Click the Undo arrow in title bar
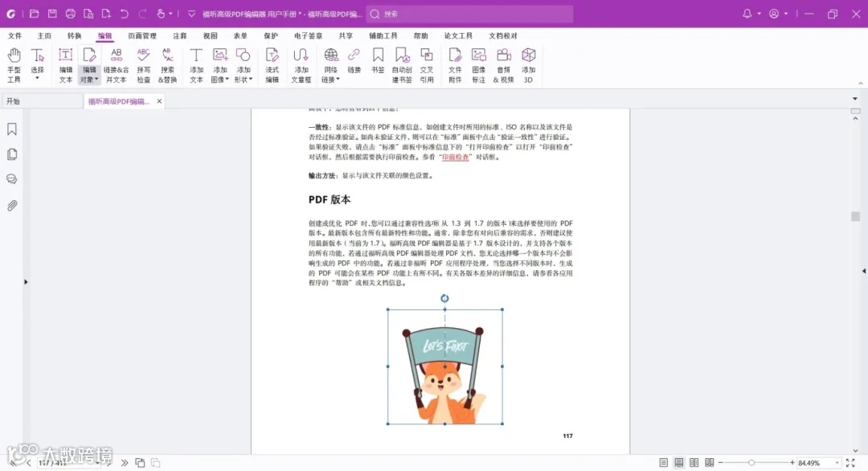The width and height of the screenshot is (868, 471). [x=125, y=14]
